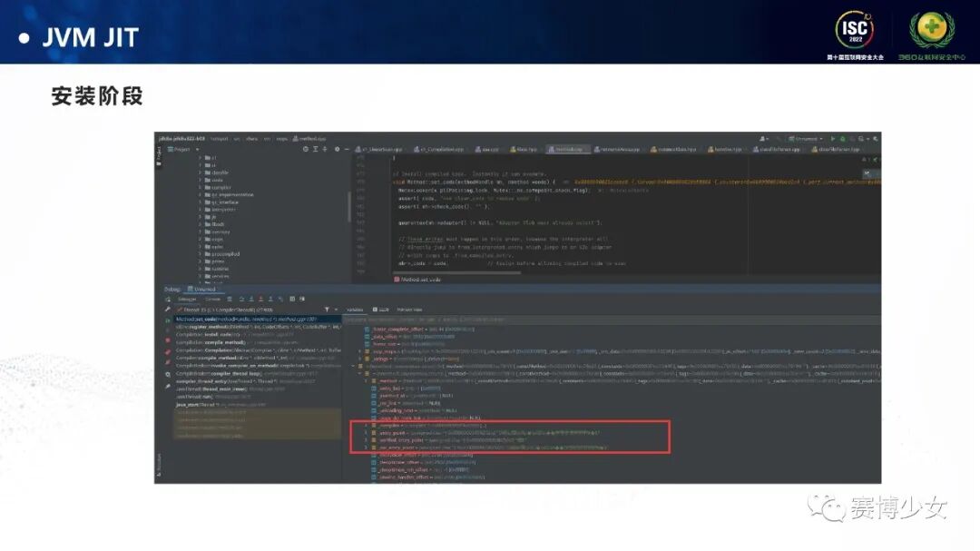
Task: Click the Collapse All icon in Project panel
Action: tap(325, 149)
